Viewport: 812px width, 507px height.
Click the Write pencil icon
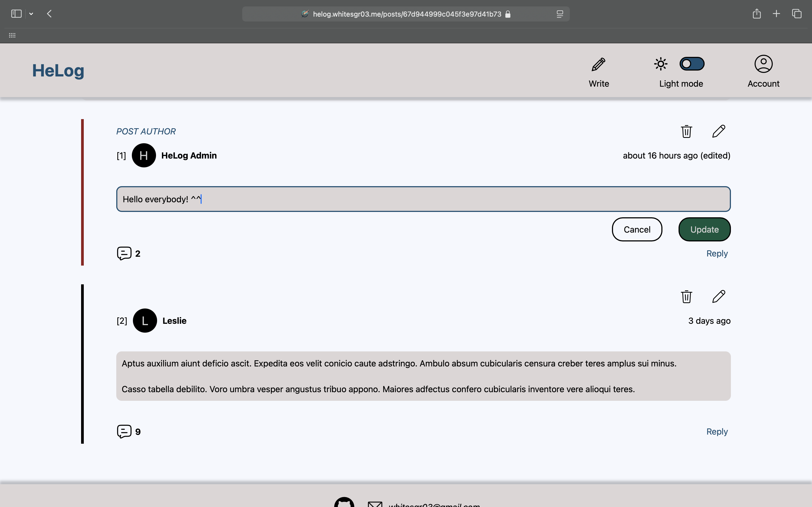click(598, 64)
